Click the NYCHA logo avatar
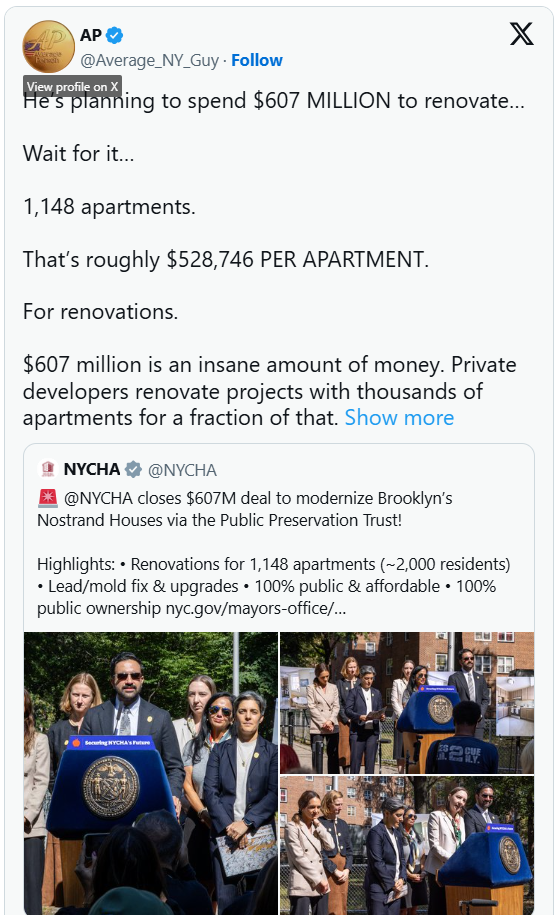The width and height of the screenshot is (557, 915). tap(48, 469)
